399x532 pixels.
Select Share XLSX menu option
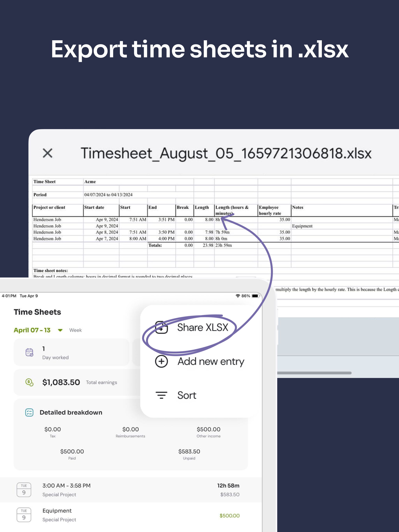pos(203,327)
